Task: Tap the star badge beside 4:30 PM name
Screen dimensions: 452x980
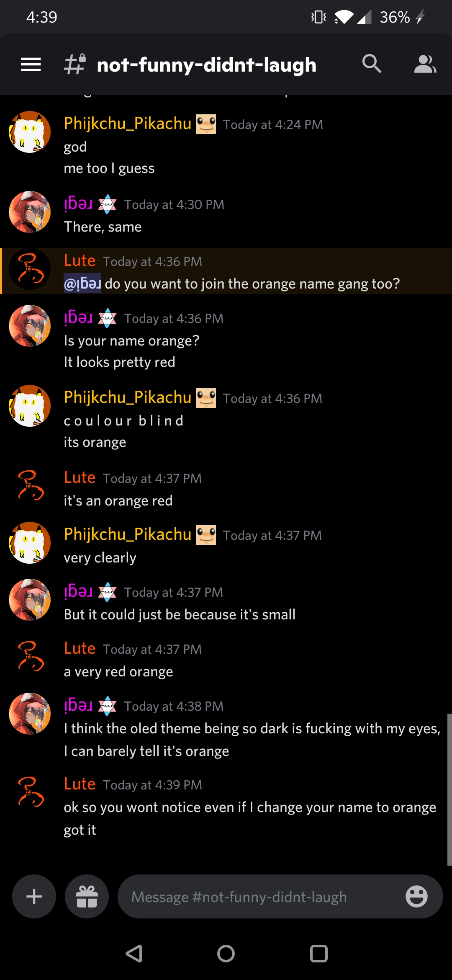Action: pos(107,204)
